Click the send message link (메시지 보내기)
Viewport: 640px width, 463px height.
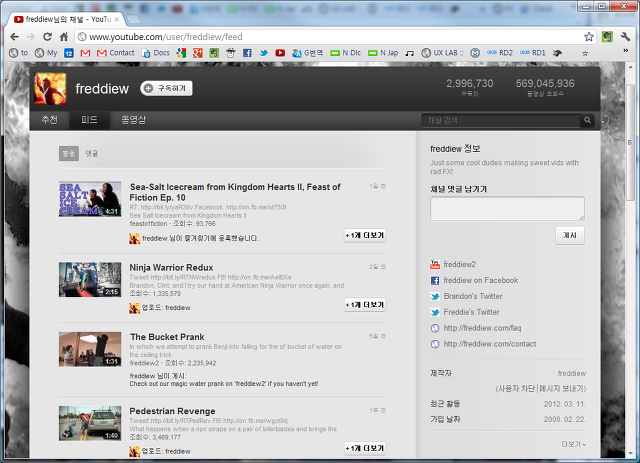562,388
